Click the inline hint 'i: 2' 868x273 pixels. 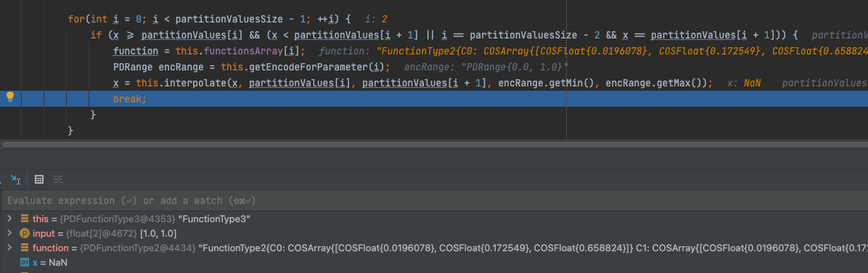tap(377, 19)
